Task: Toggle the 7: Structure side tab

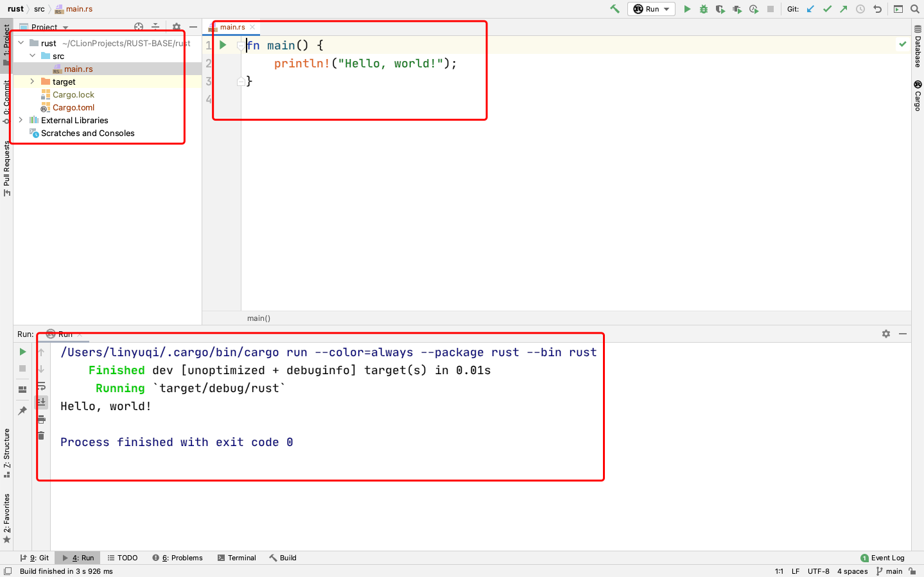Action: pyautogui.click(x=6, y=453)
